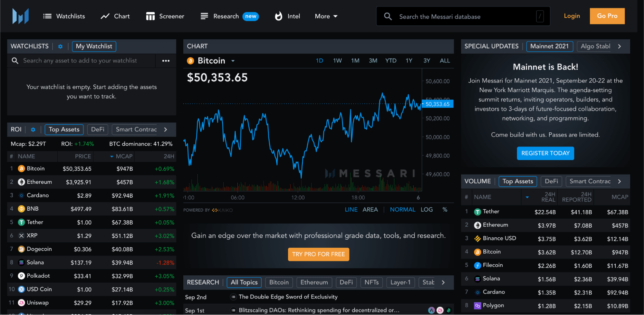Open the Bitcoin asset dropdown in chart

pos(233,61)
